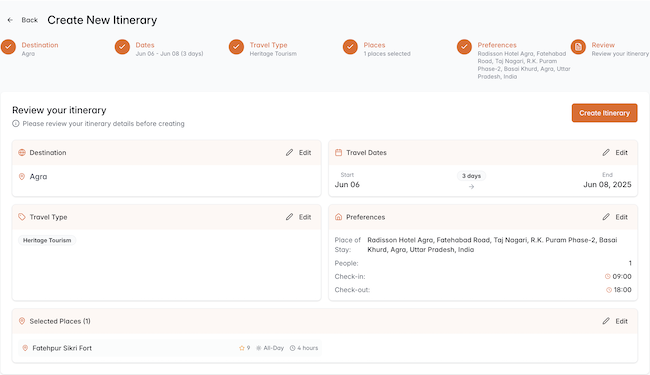Viewport: 650px width, 375px height.
Task: Click the info icon beside review notice
Action: click(x=16, y=123)
